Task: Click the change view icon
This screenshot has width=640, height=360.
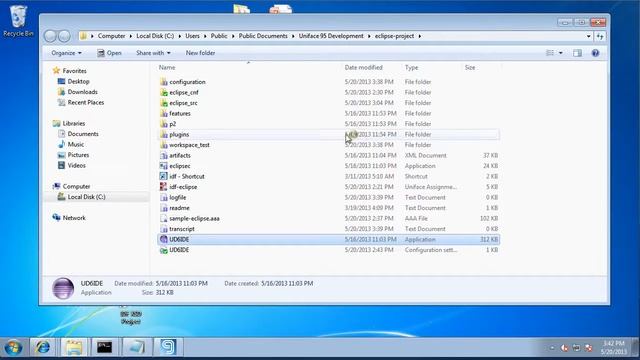Action: point(550,53)
